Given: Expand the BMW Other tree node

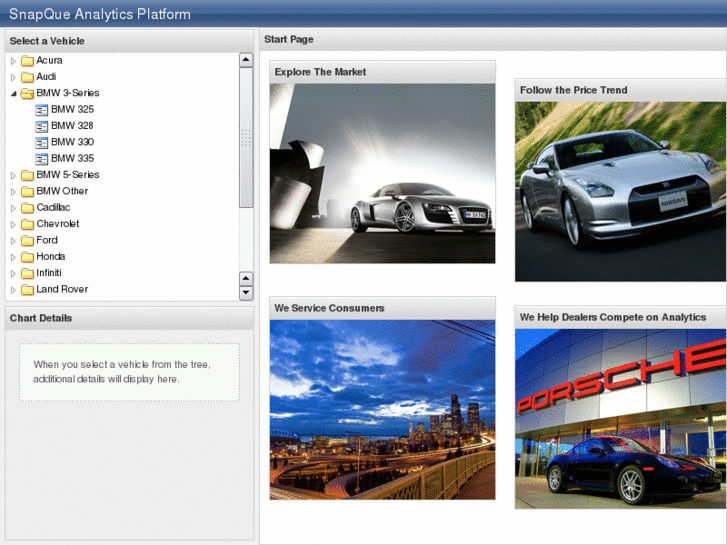Looking at the screenshot, I should click(13, 192).
